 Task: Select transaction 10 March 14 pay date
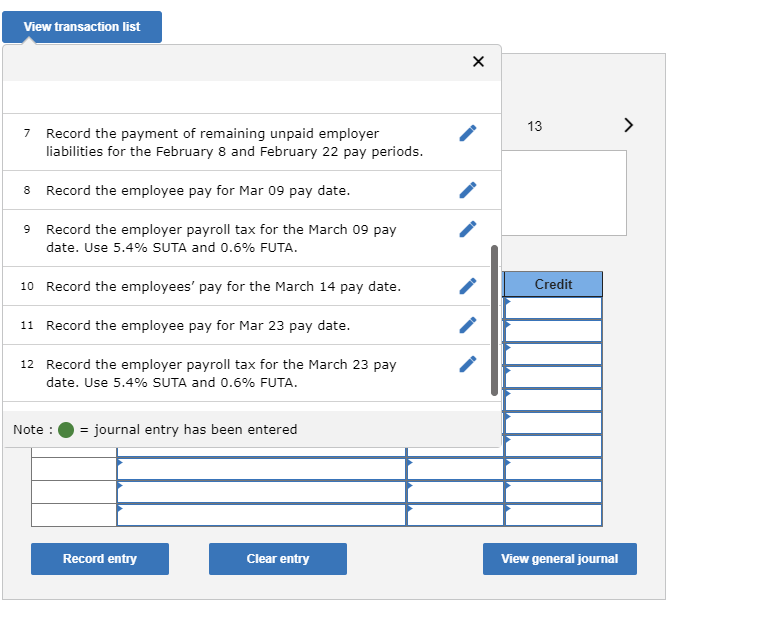pyautogui.click(x=223, y=286)
